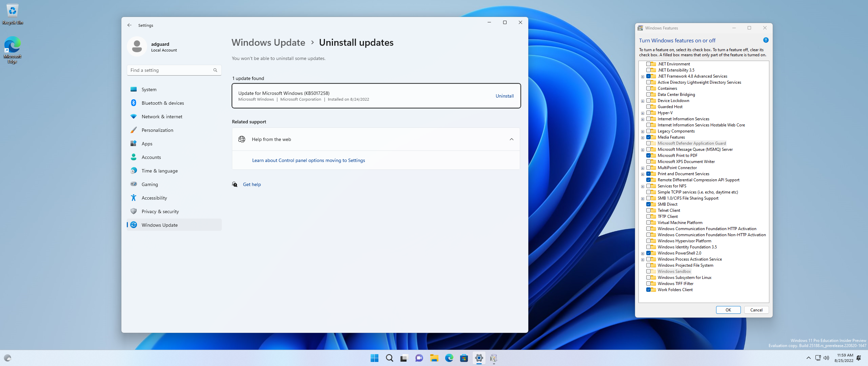The height and width of the screenshot is (366, 868).
Task: Open Microsoft Store from taskbar
Action: tap(464, 358)
